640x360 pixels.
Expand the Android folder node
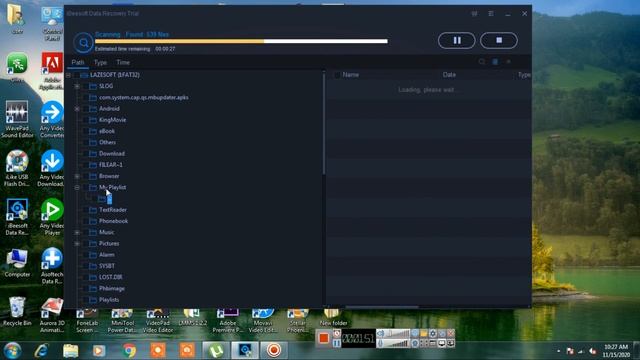coord(77,109)
